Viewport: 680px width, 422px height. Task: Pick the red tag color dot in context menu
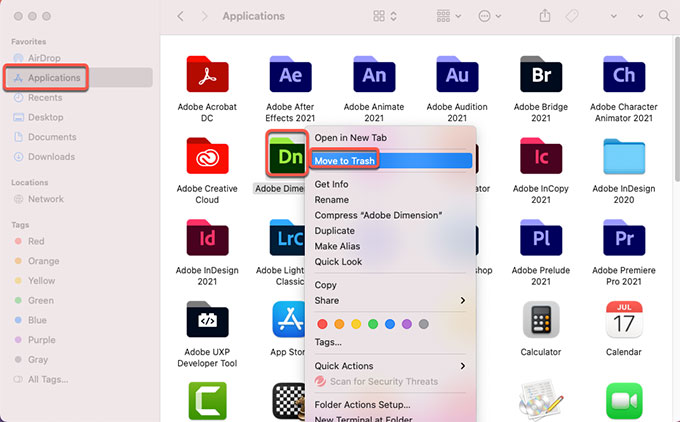322,324
